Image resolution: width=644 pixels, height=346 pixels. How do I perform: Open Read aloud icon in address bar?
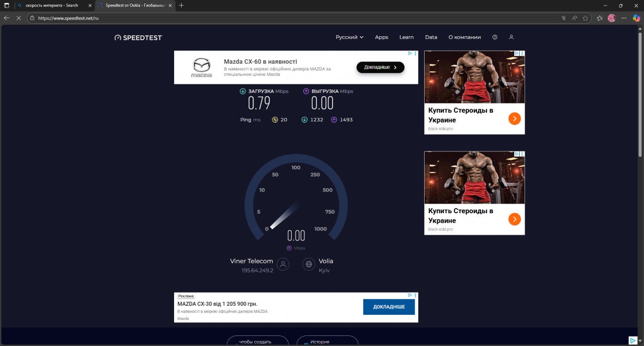(x=575, y=18)
